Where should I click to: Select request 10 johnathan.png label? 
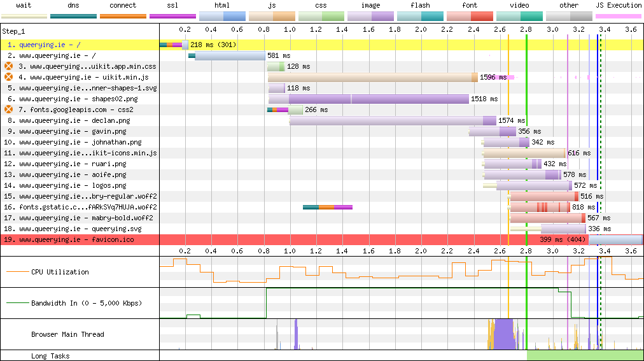73,142
